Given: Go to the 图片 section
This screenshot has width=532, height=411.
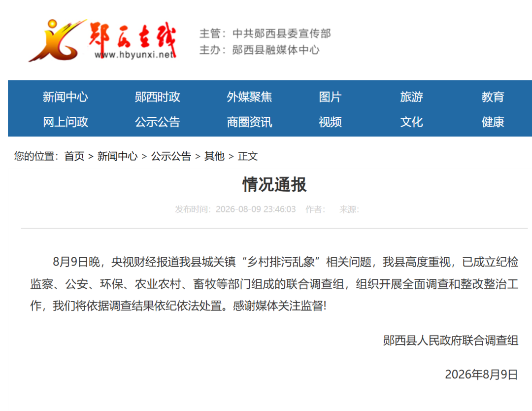Looking at the screenshot, I should [x=330, y=97].
